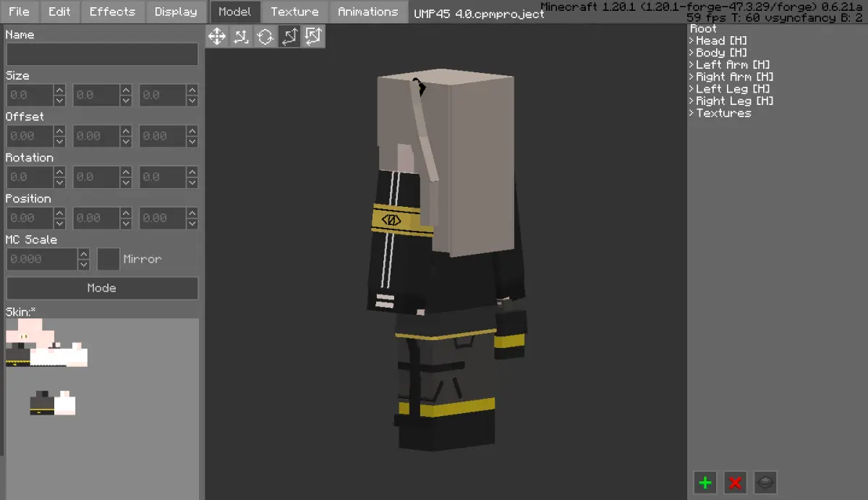
Task: Click the green plus add-element button
Action: [705, 483]
